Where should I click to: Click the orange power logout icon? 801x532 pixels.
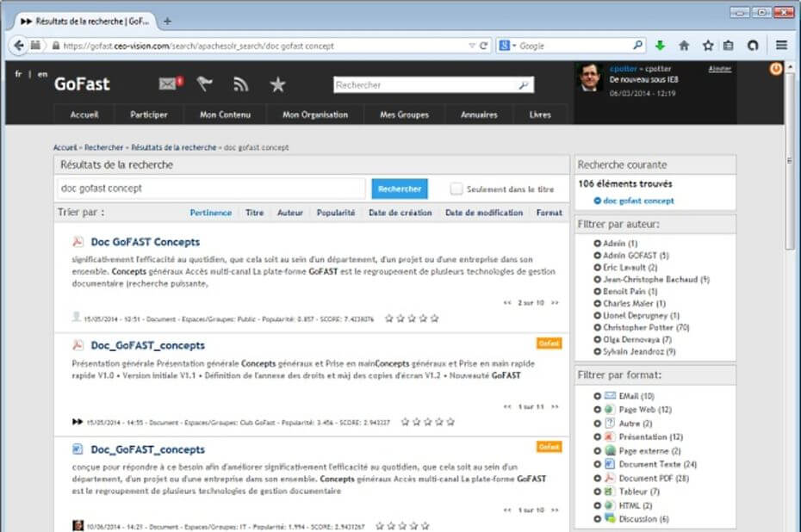click(x=776, y=69)
